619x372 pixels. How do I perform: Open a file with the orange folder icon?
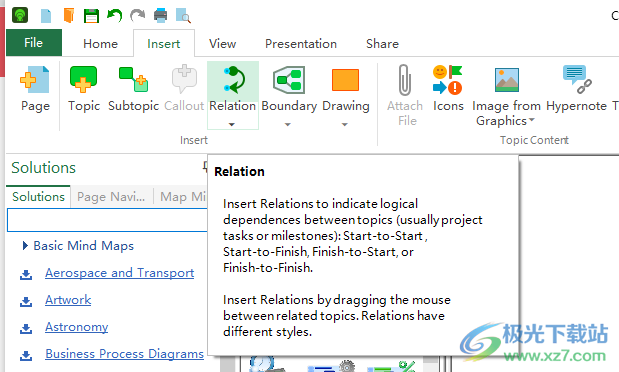coord(69,16)
